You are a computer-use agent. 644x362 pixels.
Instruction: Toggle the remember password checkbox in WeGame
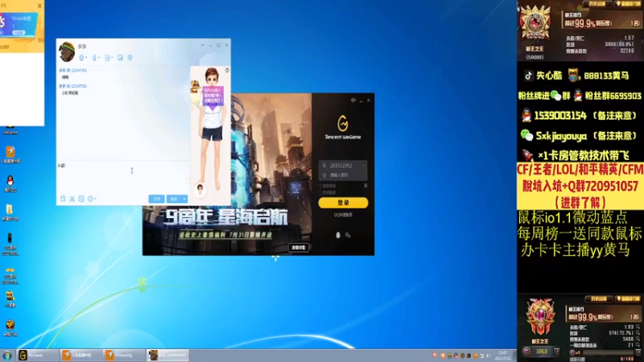tap(320, 186)
